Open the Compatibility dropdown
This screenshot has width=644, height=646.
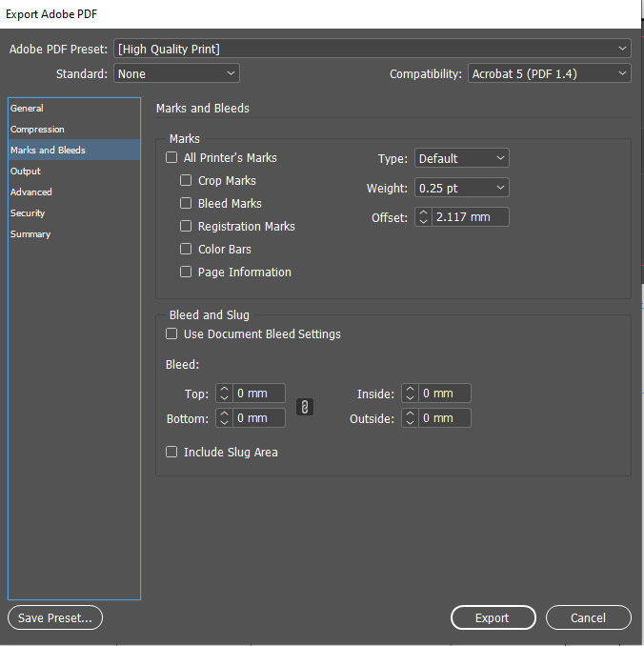point(550,73)
